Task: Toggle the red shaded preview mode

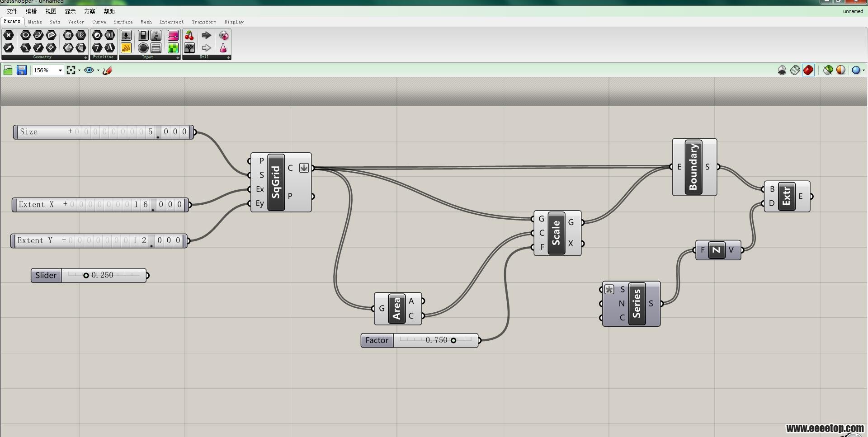Action: [x=808, y=70]
